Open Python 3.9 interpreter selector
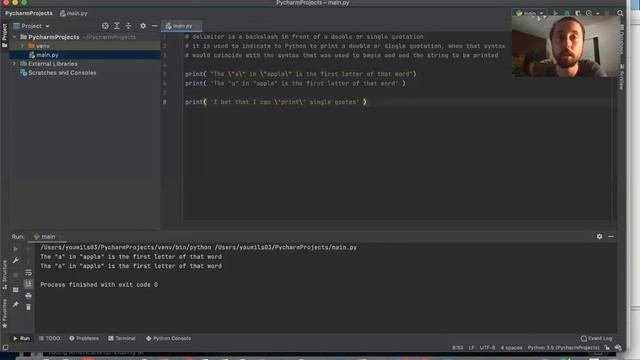The width and height of the screenshot is (640, 360). pyautogui.click(x=563, y=348)
